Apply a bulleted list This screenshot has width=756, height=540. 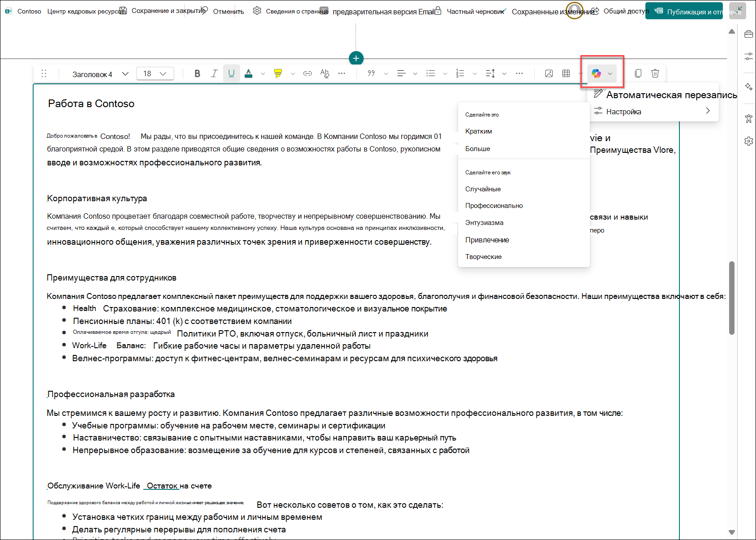point(431,73)
